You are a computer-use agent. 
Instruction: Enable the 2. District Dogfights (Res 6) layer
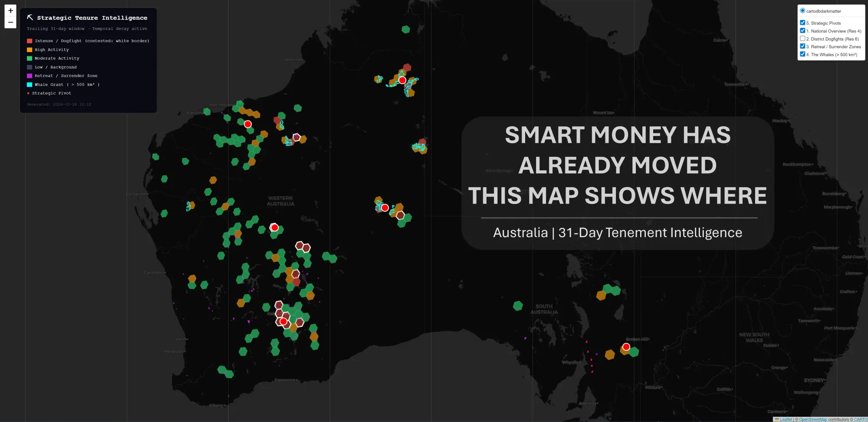[x=802, y=38]
